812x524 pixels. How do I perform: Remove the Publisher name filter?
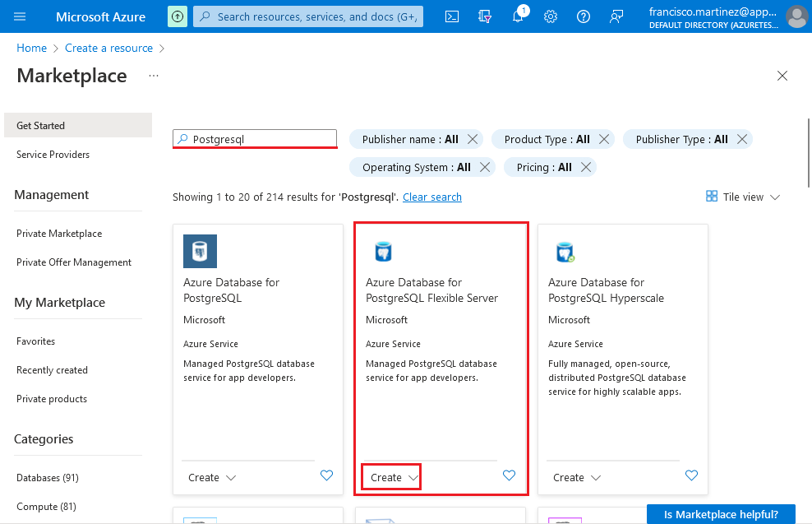473,140
